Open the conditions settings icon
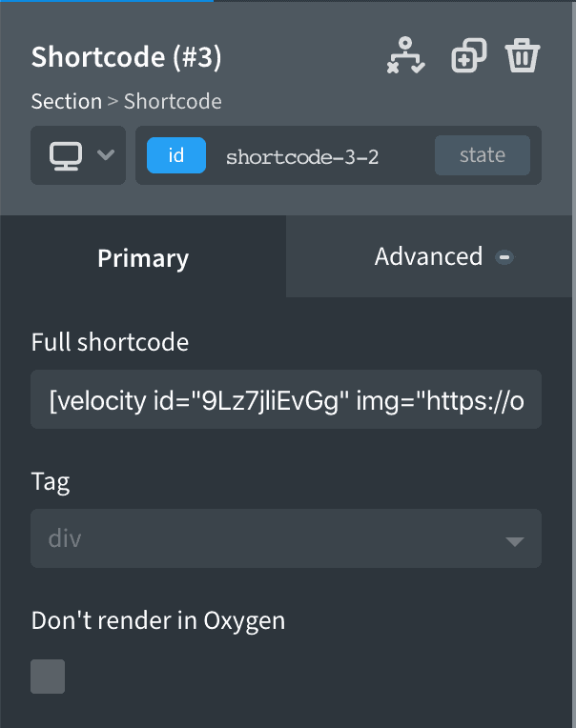This screenshot has height=728, width=576. (x=405, y=56)
